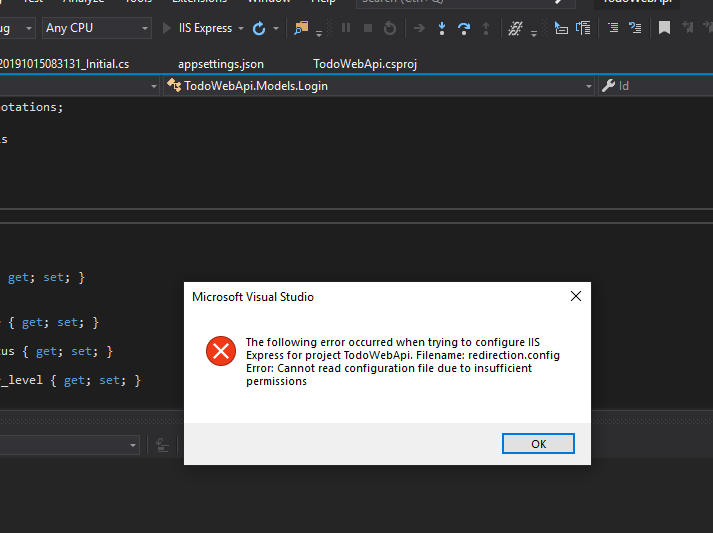Open the TodoWebApi.Models.Login type dropdown
The width and height of the screenshot is (713, 533).
pos(379,85)
